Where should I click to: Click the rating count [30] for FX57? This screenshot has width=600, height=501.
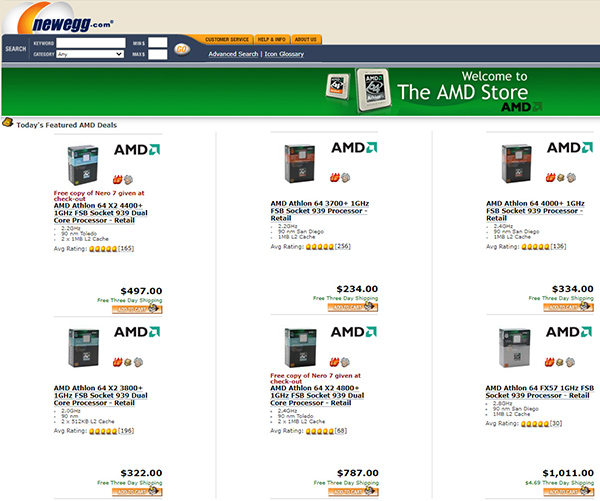click(x=556, y=423)
